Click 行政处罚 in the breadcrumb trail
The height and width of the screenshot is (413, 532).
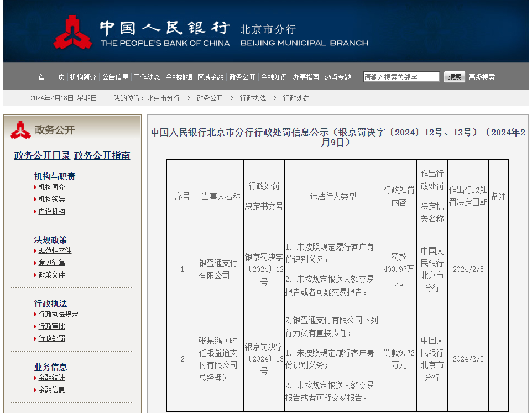[296, 98]
